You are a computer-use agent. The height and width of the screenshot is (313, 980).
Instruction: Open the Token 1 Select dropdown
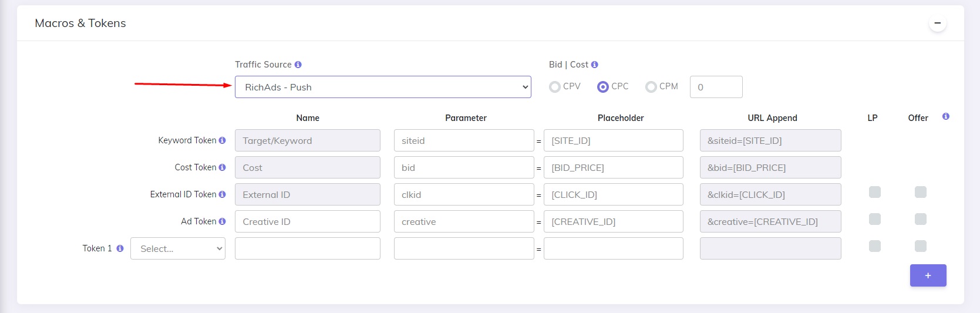[x=178, y=248]
